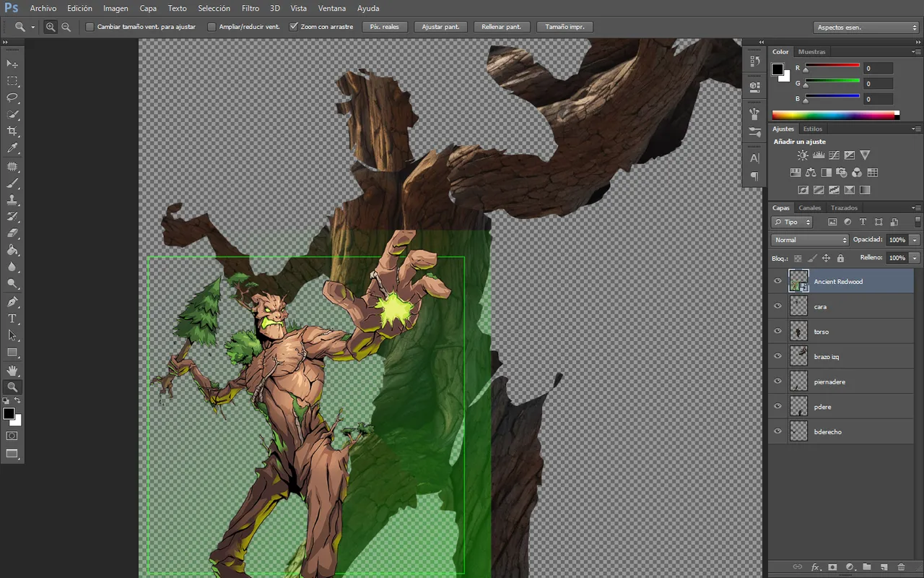Image resolution: width=924 pixels, height=578 pixels.
Task: Select the Crop tool
Action: tap(12, 131)
